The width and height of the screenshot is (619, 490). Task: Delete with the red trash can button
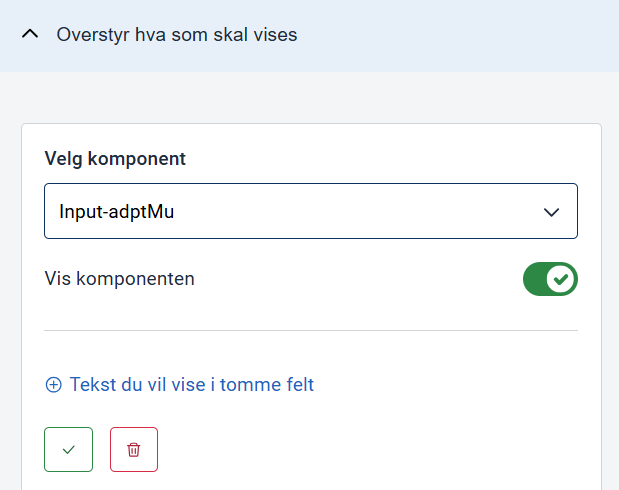(134, 450)
